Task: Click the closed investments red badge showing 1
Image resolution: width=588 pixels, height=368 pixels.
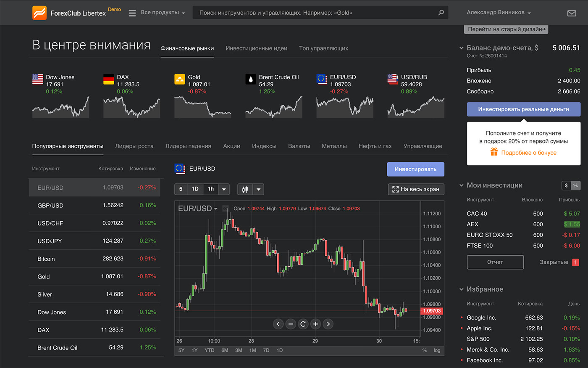Action: point(575,262)
